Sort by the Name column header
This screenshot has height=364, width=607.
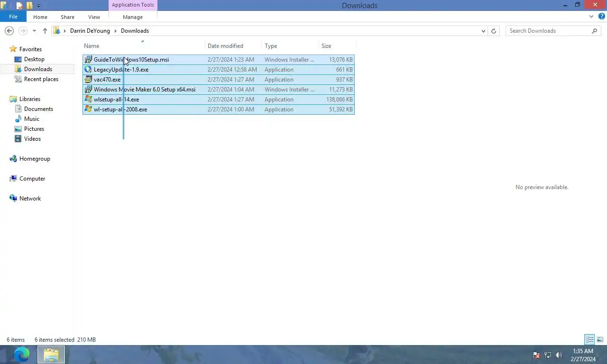coord(144,46)
